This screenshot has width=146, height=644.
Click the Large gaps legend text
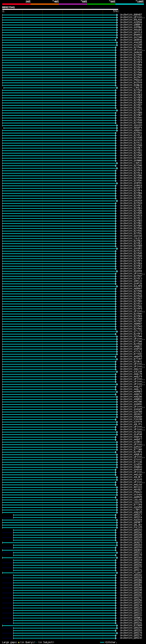pos(28,642)
